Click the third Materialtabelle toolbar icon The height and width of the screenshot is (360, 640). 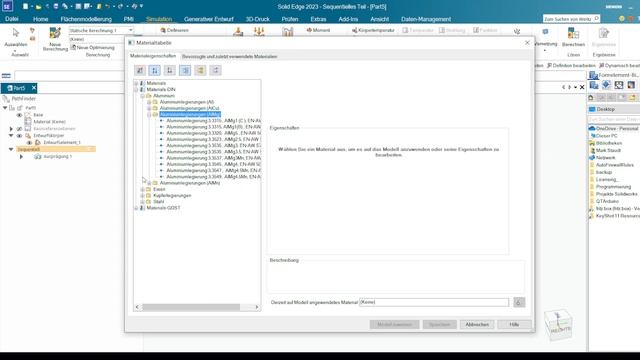click(170, 70)
